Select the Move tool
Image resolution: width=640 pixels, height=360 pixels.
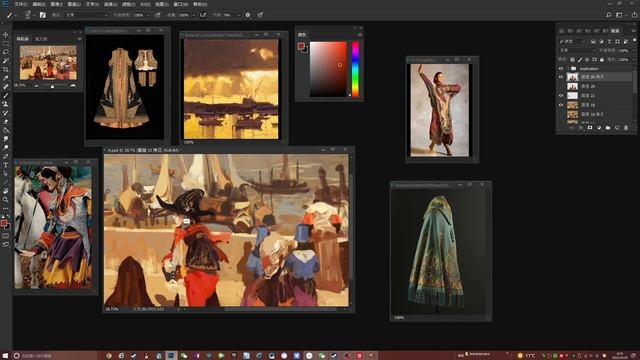(x=6, y=35)
